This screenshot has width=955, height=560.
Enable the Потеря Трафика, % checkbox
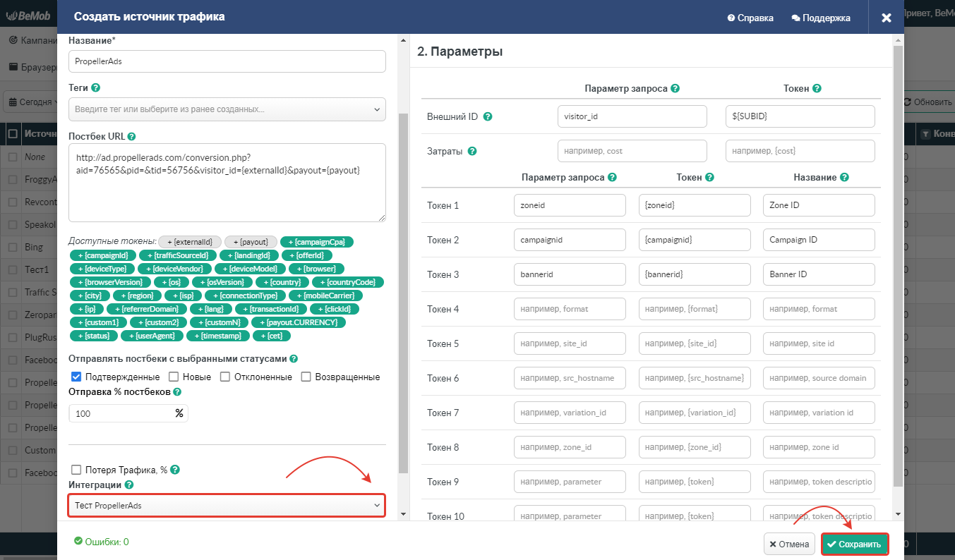77,470
